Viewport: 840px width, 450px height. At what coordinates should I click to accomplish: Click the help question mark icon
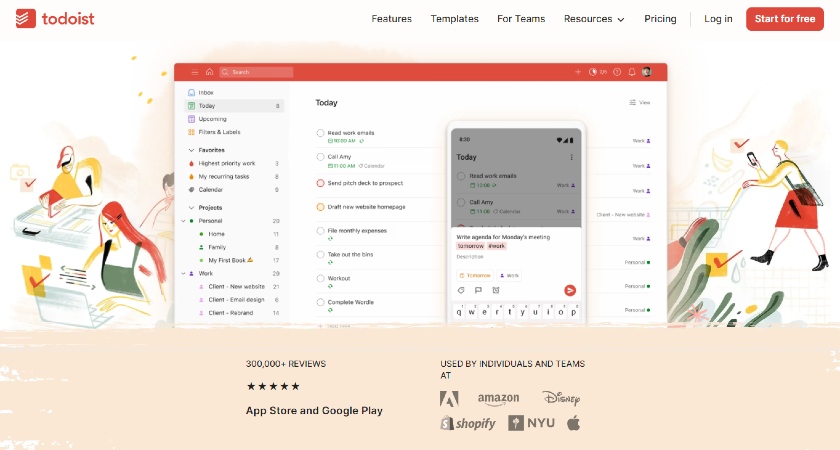pyautogui.click(x=617, y=72)
